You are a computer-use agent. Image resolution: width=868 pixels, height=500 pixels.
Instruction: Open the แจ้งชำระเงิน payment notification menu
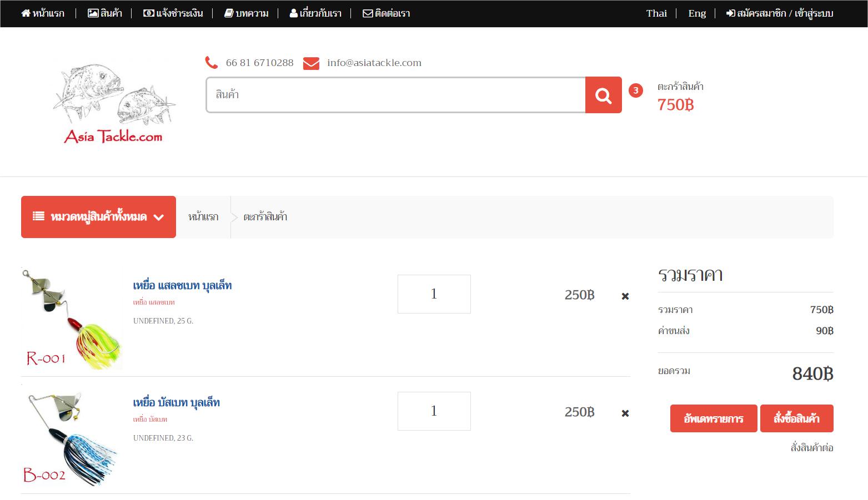(173, 13)
